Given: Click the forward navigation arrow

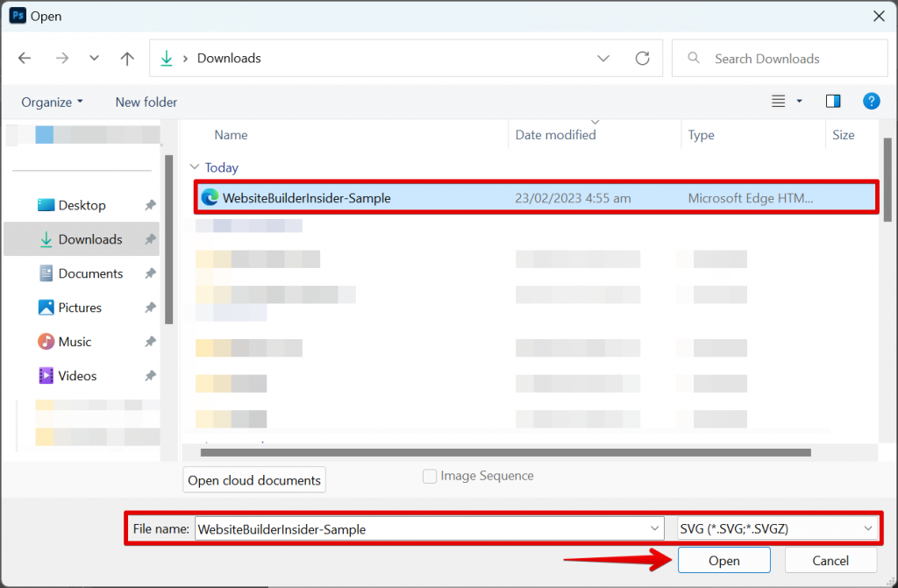Looking at the screenshot, I should (62, 58).
